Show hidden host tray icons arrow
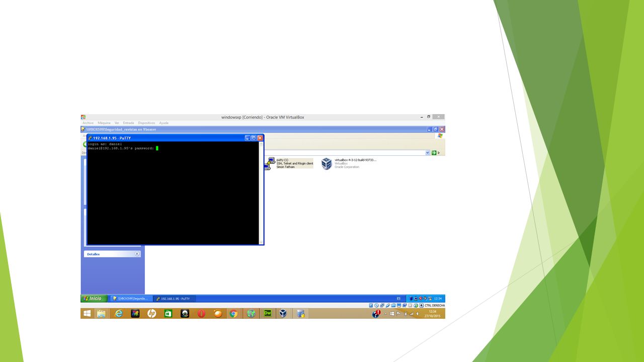 click(x=386, y=314)
